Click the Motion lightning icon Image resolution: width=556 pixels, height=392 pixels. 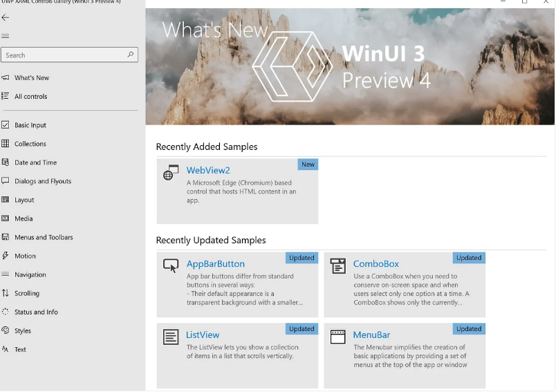tap(6, 256)
